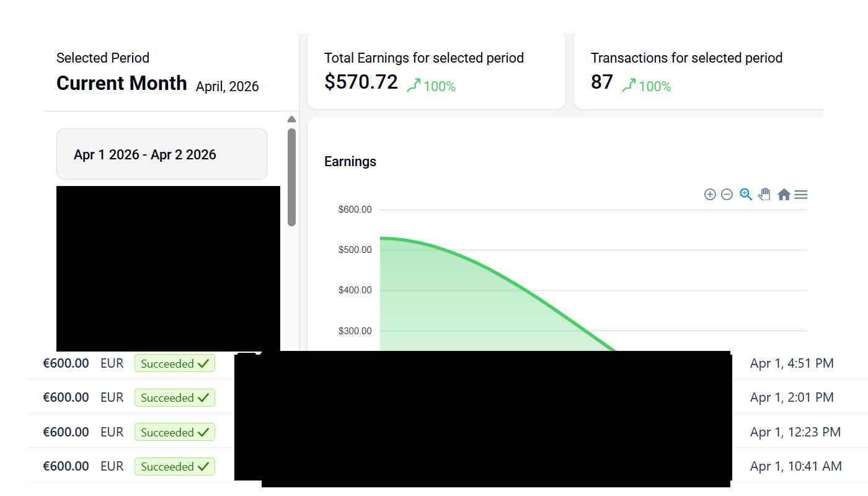Click the $570.72 total earnings value

(x=361, y=82)
